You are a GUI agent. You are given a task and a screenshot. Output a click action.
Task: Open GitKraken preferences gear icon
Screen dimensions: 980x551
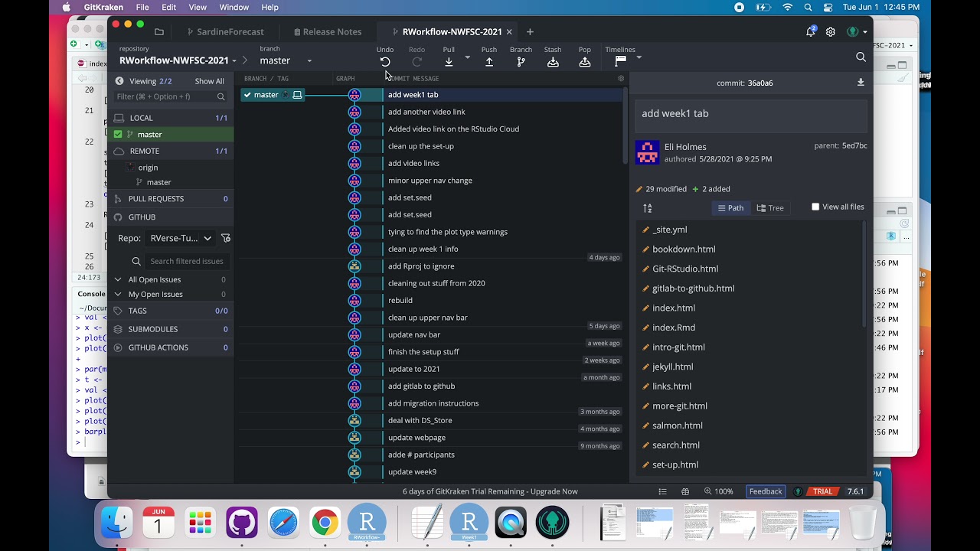pyautogui.click(x=831, y=32)
